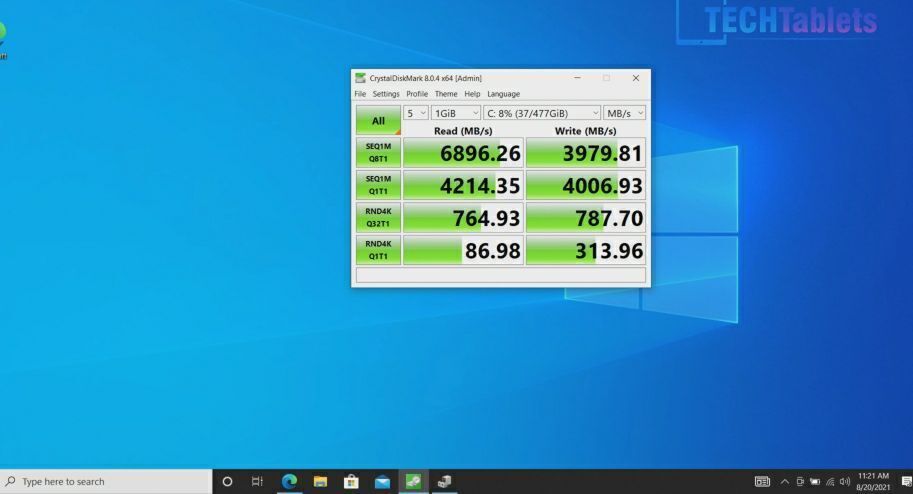This screenshot has height=494, width=913.
Task: Open File Explorer from the taskbar
Action: 320,481
